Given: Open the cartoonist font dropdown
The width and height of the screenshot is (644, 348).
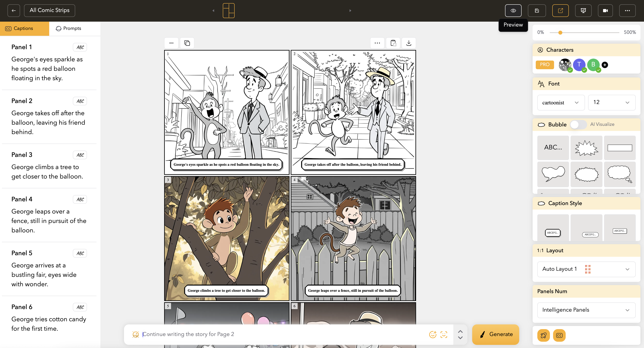Looking at the screenshot, I should click(561, 102).
